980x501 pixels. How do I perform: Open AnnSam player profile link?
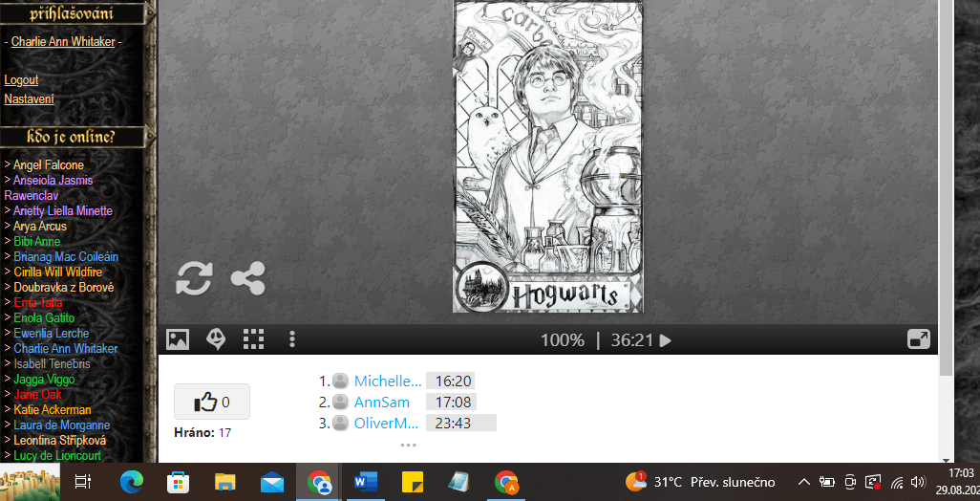[x=382, y=402]
